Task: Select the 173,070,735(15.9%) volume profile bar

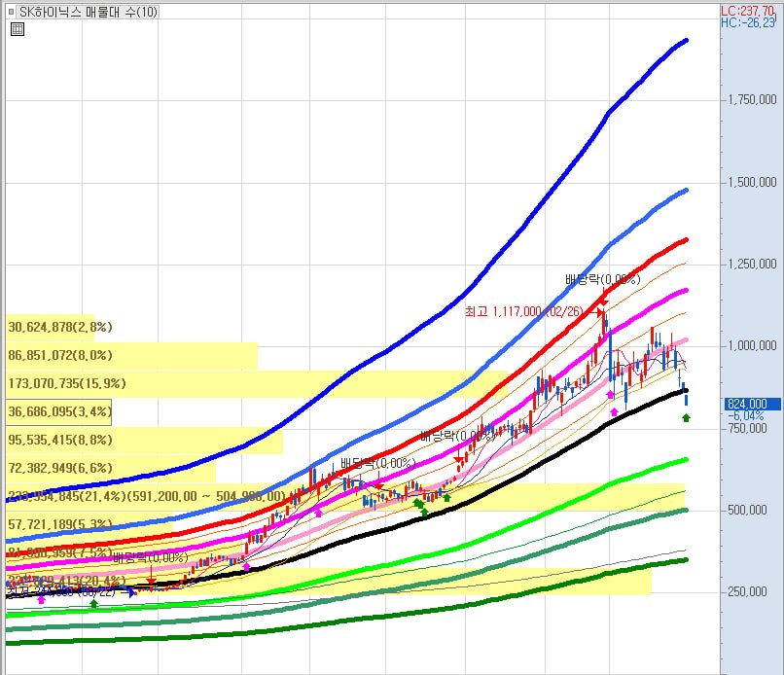Action: tap(58, 384)
